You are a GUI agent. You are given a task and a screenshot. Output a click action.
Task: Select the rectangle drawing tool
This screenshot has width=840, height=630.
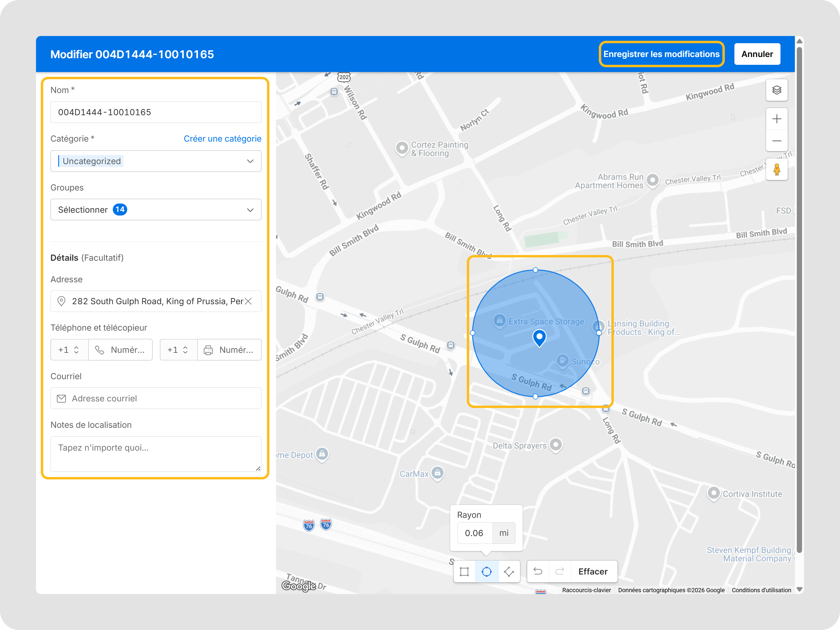coord(464,571)
